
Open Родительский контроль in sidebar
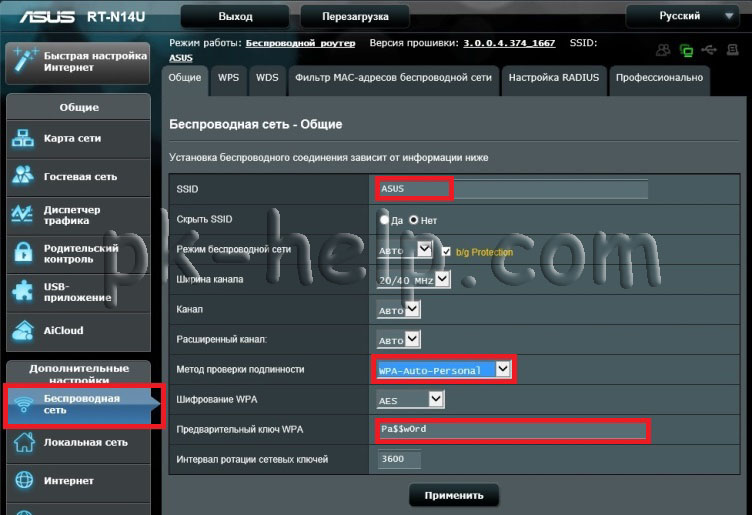(79, 254)
